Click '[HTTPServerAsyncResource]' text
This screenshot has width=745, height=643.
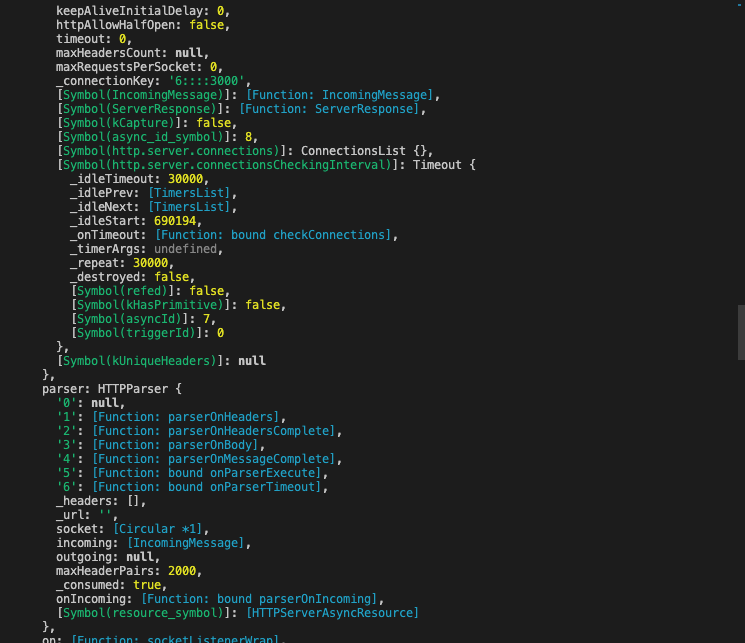tap(332, 613)
